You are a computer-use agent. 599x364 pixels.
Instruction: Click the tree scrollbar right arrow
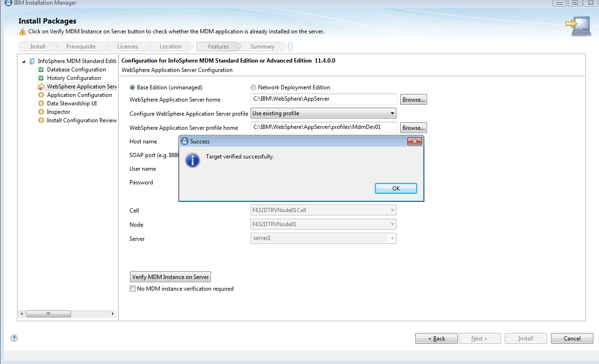click(x=113, y=314)
